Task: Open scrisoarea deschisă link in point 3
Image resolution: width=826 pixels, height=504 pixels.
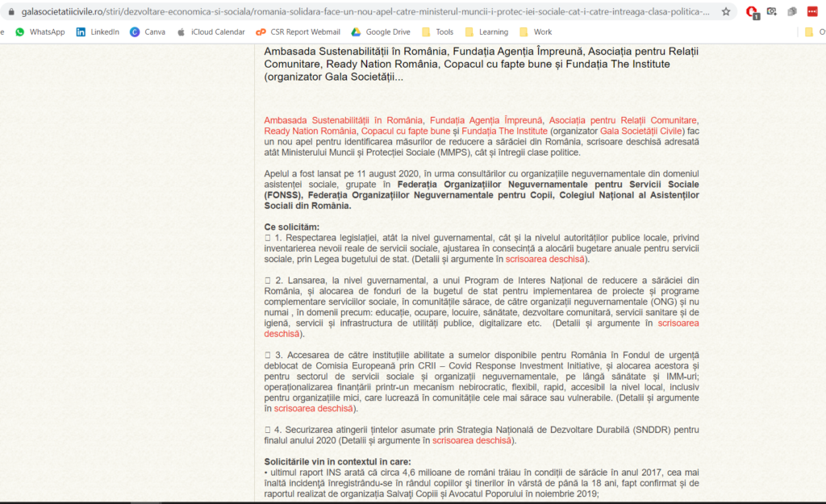Action: pos(314,409)
